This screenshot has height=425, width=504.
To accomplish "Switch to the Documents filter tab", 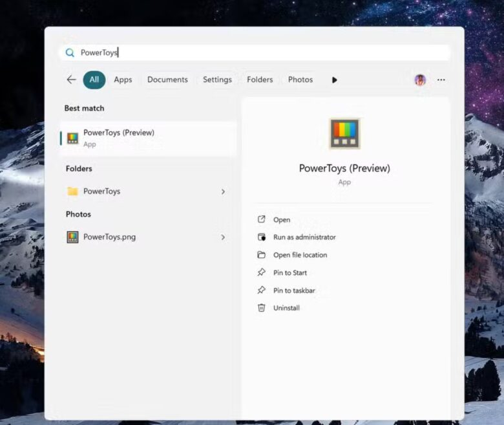I will tap(167, 80).
